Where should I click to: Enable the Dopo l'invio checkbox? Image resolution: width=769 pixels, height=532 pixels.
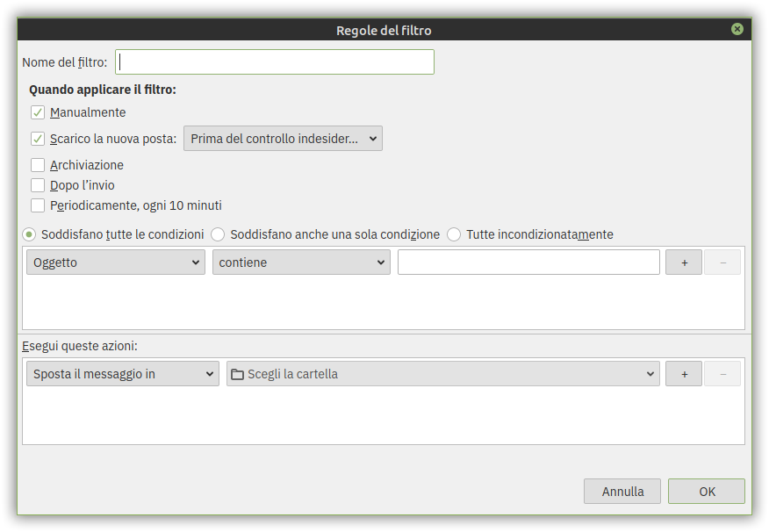(x=38, y=185)
